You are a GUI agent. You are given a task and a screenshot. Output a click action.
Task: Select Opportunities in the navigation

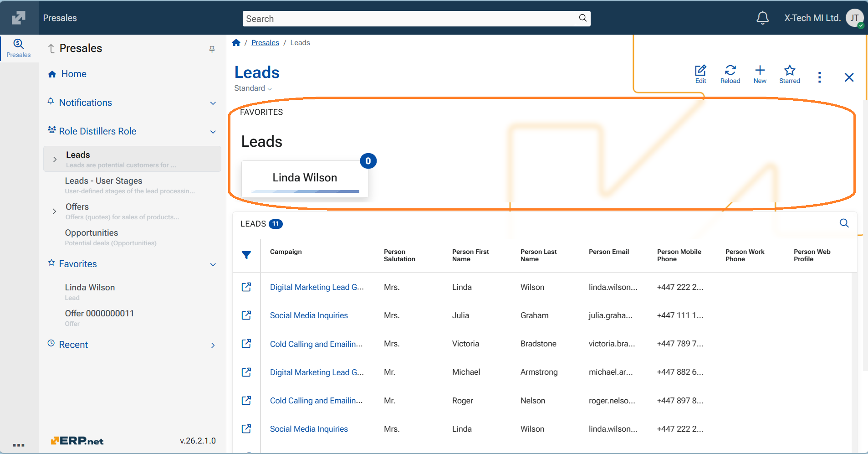tap(92, 233)
